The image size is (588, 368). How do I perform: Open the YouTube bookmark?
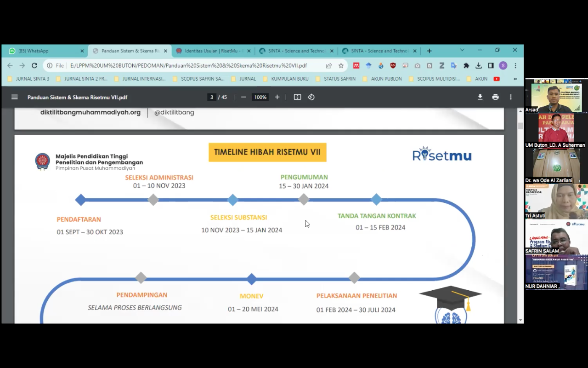[x=497, y=79]
